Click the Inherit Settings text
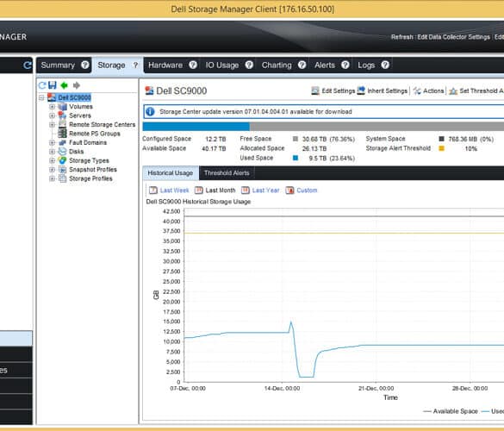 (387, 91)
